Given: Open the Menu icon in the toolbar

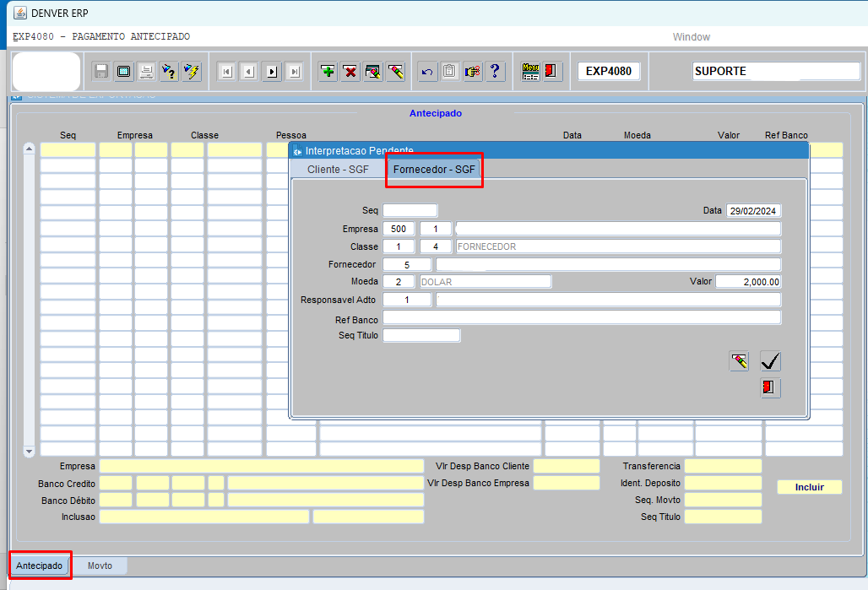Looking at the screenshot, I should (x=530, y=72).
